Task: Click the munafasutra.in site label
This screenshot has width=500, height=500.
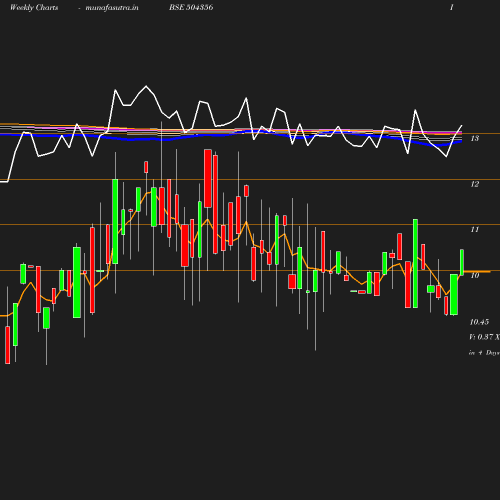Action: pos(112,8)
